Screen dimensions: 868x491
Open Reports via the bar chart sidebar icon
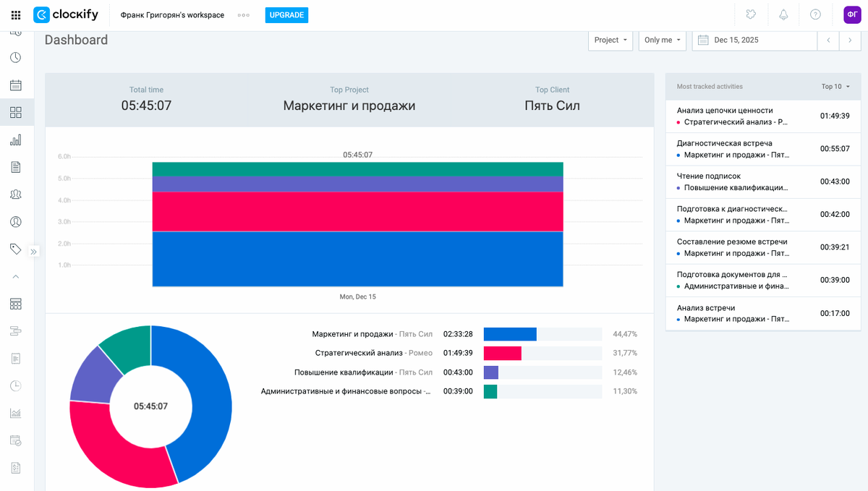click(x=16, y=140)
